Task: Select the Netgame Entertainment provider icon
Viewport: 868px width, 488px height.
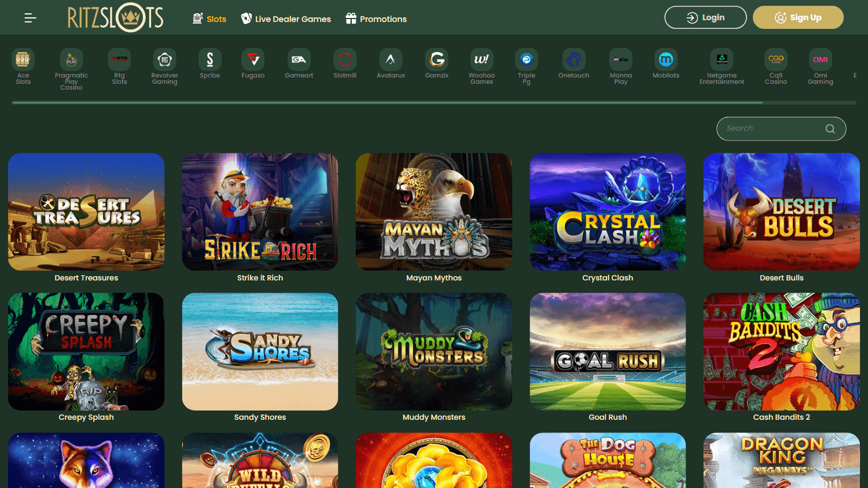Action: [722, 59]
